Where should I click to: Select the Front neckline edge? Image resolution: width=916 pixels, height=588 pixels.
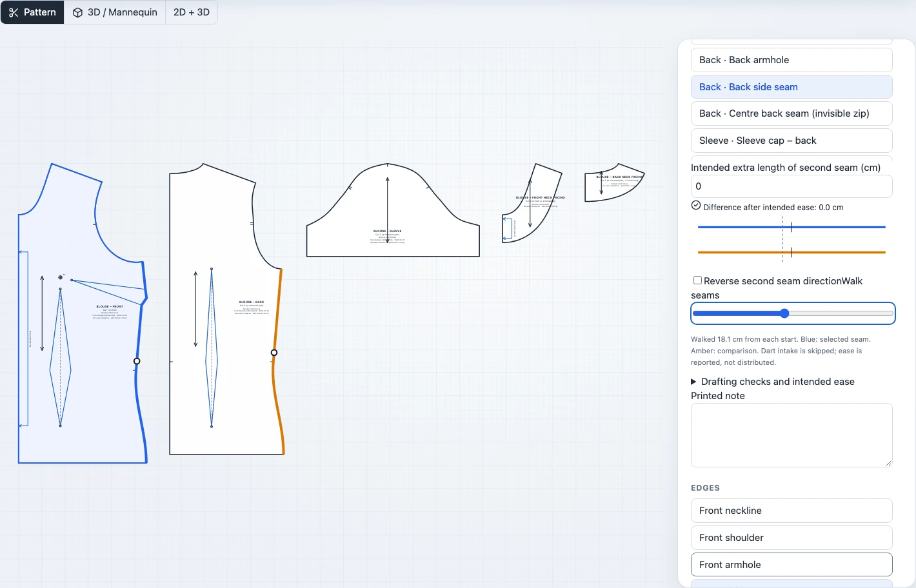(x=792, y=511)
